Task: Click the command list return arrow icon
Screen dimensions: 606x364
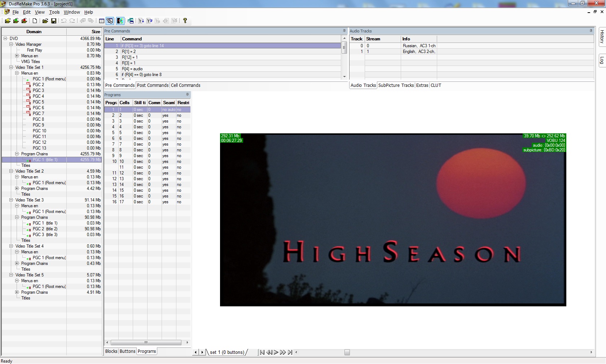Action: [x=149, y=21]
